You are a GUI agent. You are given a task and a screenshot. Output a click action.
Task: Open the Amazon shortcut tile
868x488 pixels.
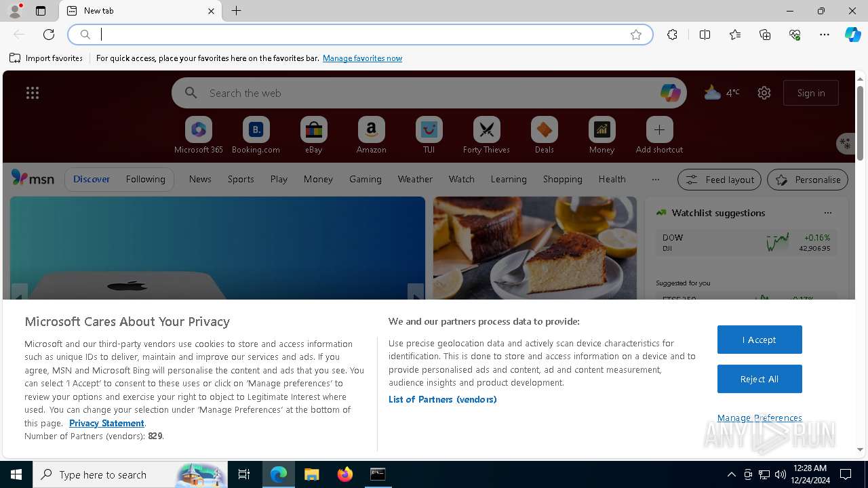[x=371, y=136]
